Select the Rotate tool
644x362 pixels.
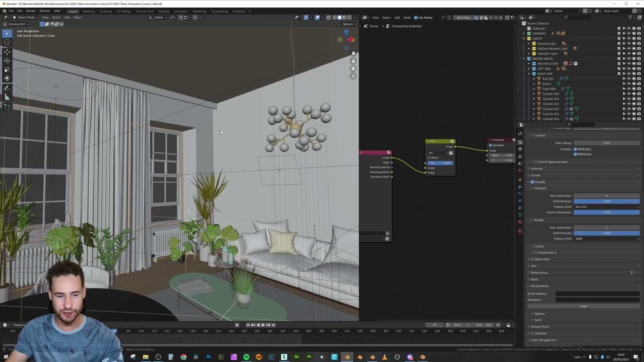tap(7, 61)
